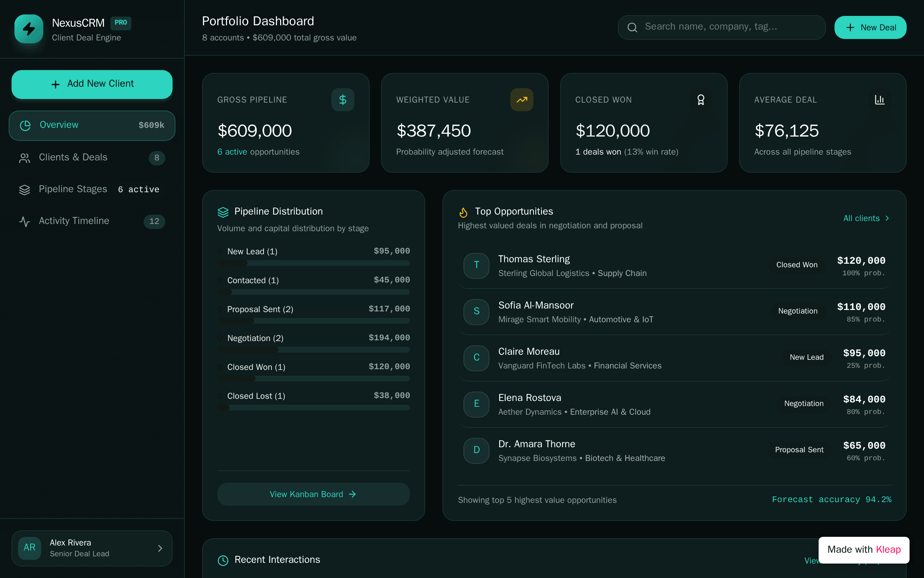
Task: Click the New Lead badge for Claire Moreau
Action: (x=806, y=357)
